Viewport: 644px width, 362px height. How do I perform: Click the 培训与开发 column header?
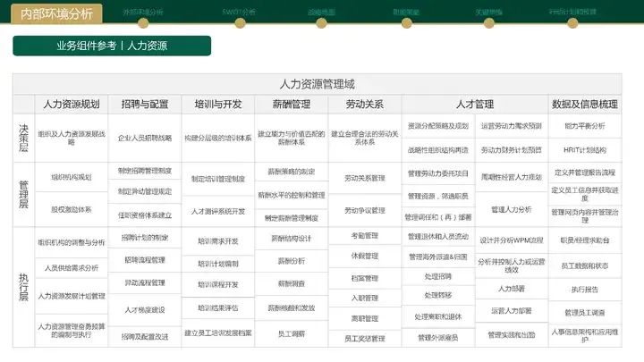point(217,105)
